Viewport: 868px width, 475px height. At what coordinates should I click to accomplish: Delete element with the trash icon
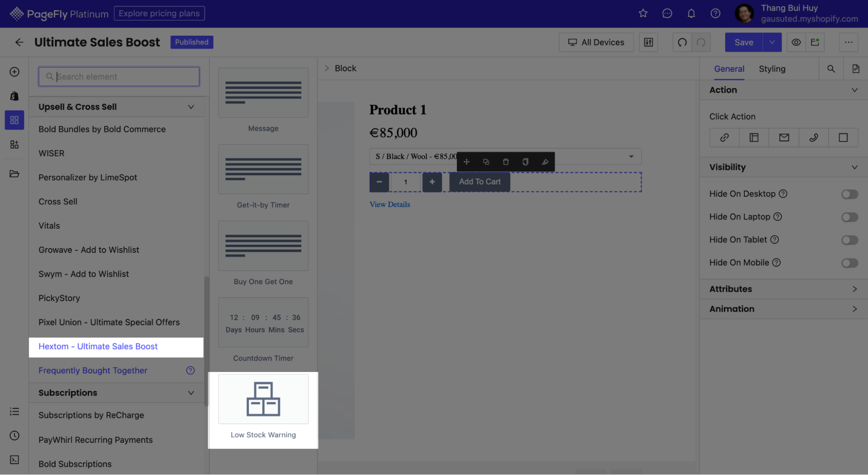pos(505,162)
